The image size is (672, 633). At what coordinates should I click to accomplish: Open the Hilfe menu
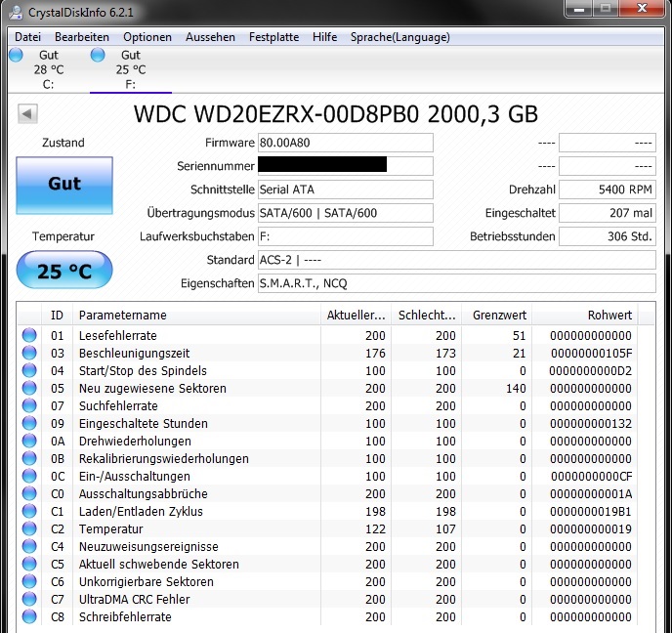325,37
